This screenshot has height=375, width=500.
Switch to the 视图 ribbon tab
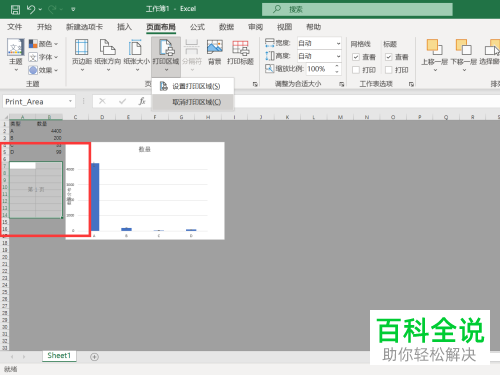[x=284, y=27]
